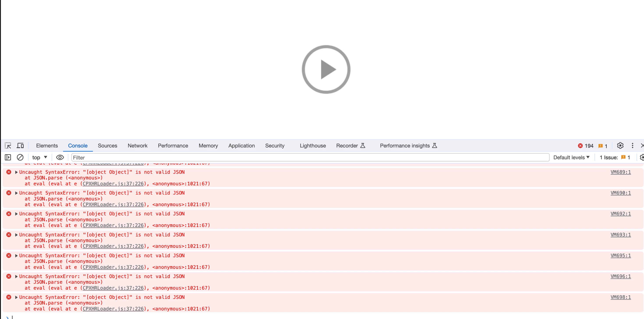Switch to the Network tab
The height and width of the screenshot is (319, 644).
[x=137, y=145]
